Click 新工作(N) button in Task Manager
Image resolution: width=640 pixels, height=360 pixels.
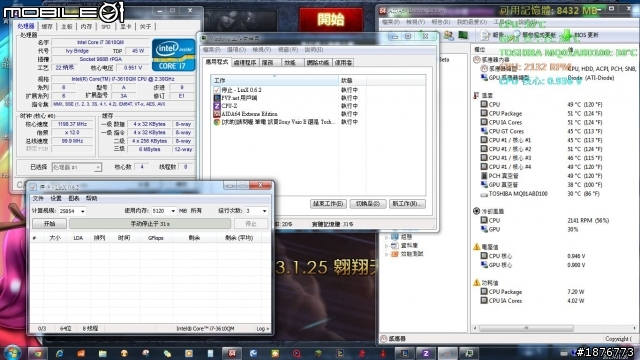point(407,204)
